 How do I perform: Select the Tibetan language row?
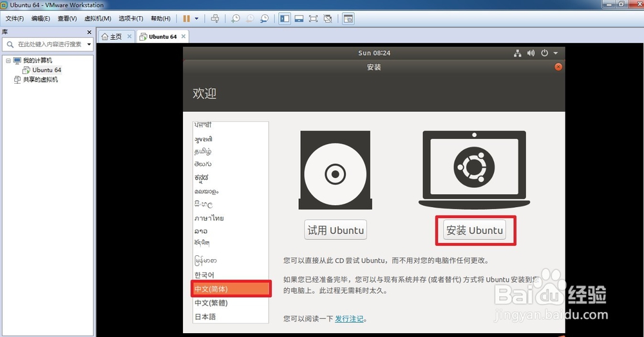click(x=231, y=244)
